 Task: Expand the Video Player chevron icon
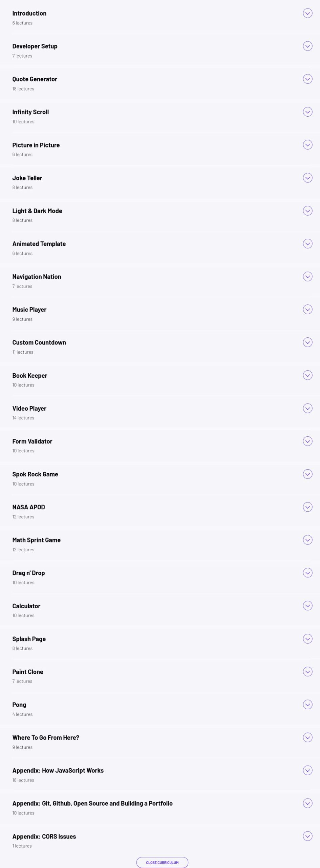pos(307,408)
